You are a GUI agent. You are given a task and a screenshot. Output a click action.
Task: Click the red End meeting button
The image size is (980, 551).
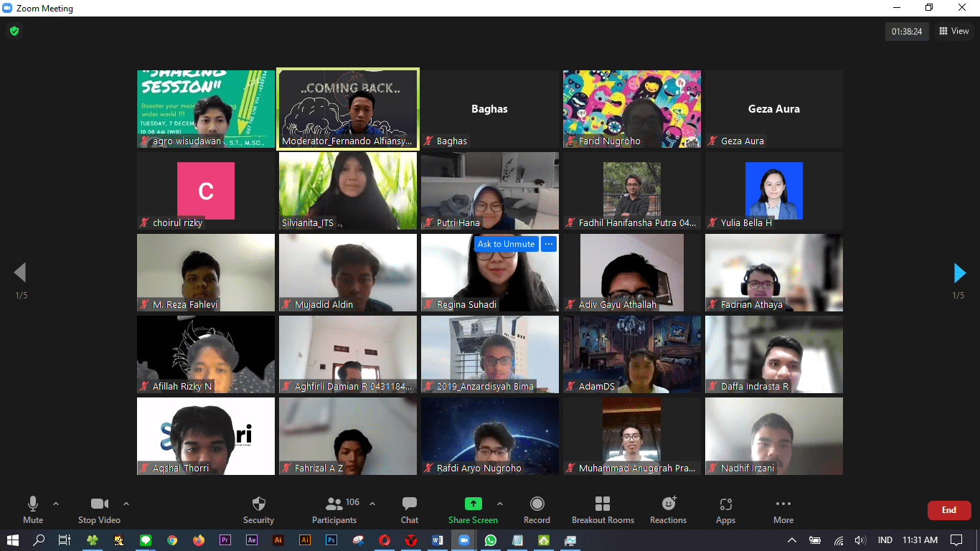click(x=948, y=510)
